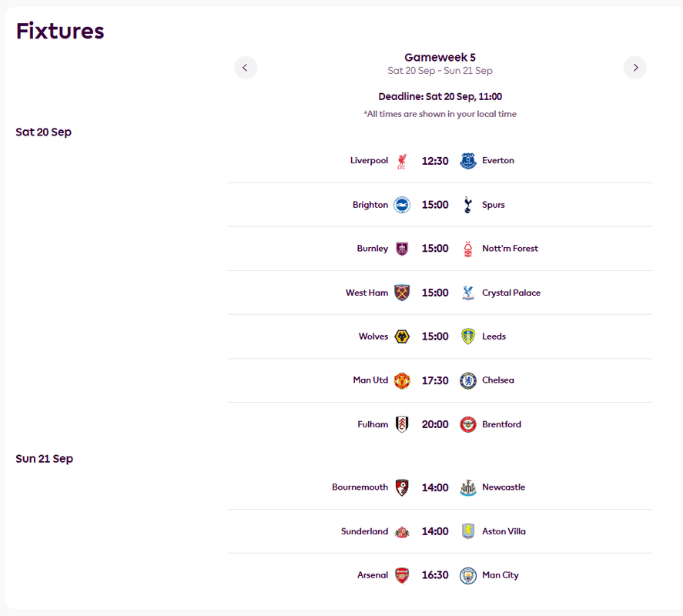The image size is (683, 616).
Task: Click the Gameweek 5 heading
Action: [440, 57]
